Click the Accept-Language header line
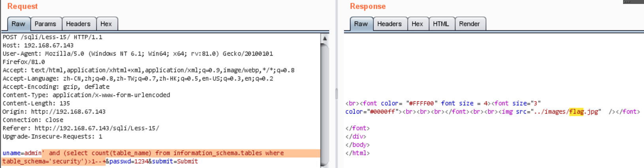 [137, 78]
